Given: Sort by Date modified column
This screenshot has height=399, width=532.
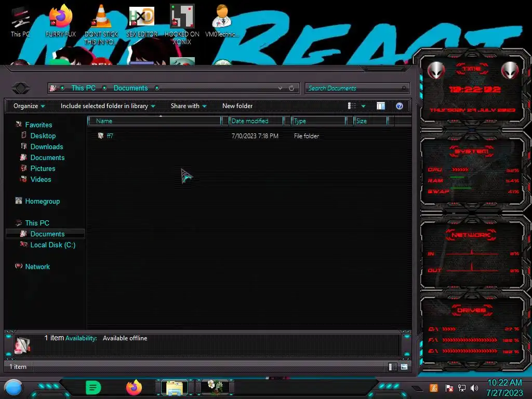Looking at the screenshot, I should (256, 121).
